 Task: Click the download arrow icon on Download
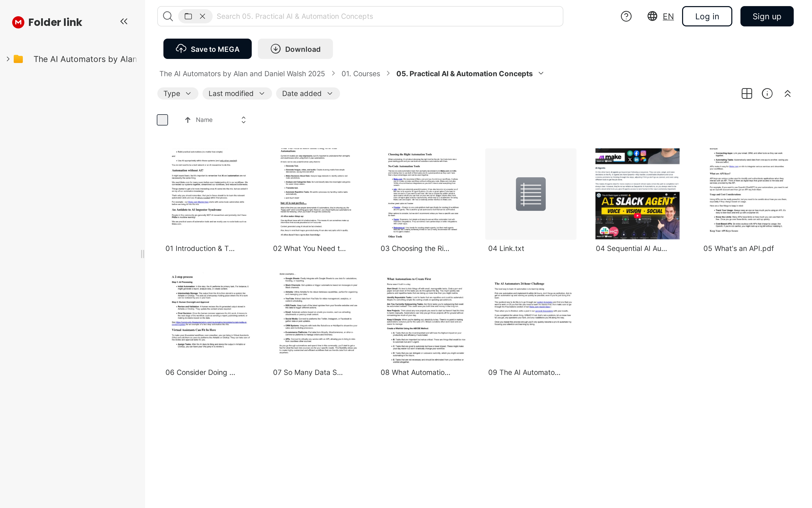click(x=276, y=49)
